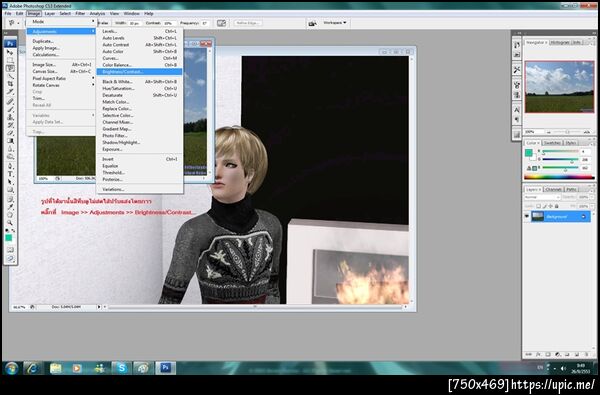Toggle lock position in Layers panel
The height and width of the screenshot is (395, 600).
[x=551, y=206]
